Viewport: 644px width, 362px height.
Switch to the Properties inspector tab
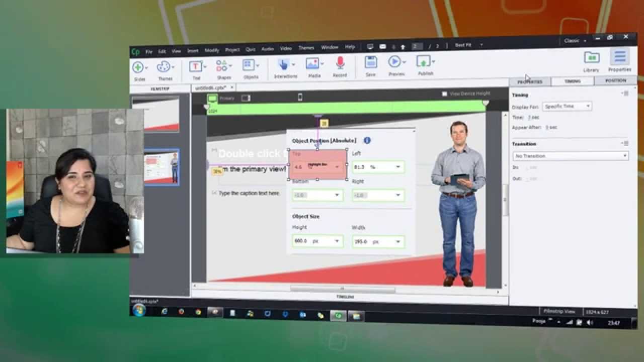pos(530,82)
